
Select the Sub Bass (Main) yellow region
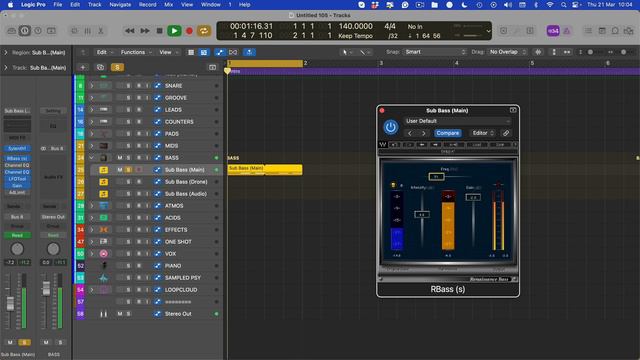(265, 170)
